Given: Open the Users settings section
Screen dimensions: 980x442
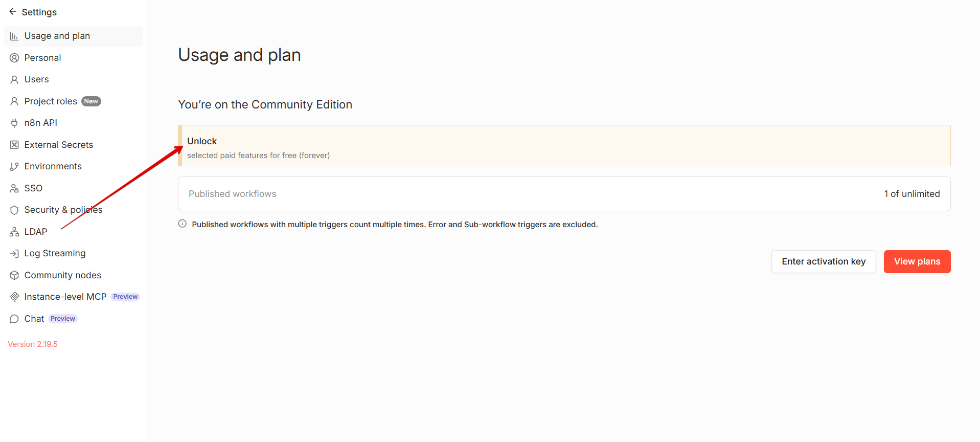Looking at the screenshot, I should 73,79.
